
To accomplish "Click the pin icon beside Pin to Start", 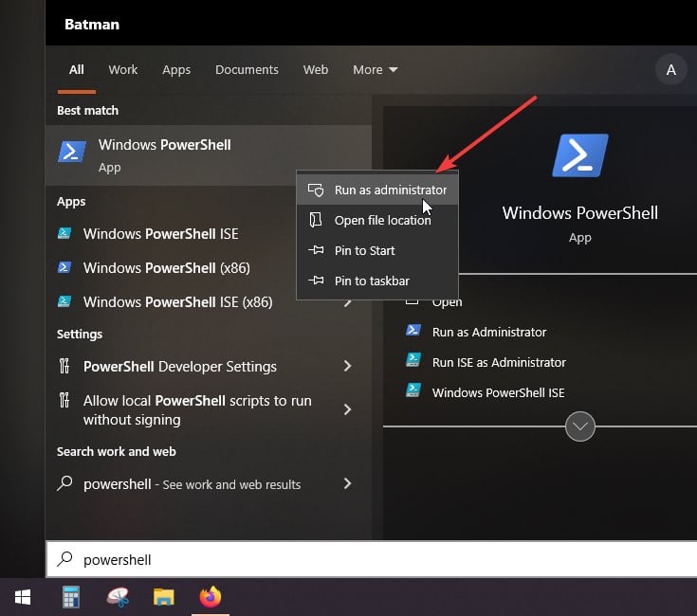I will point(316,250).
